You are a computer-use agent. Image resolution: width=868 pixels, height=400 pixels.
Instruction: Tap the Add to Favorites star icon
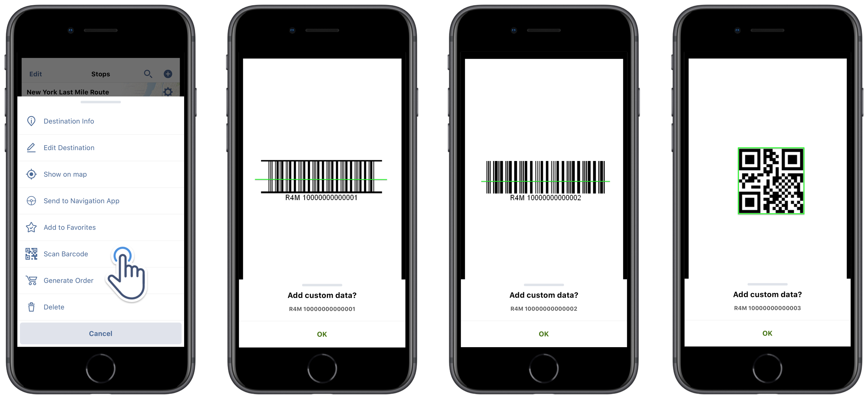point(32,227)
